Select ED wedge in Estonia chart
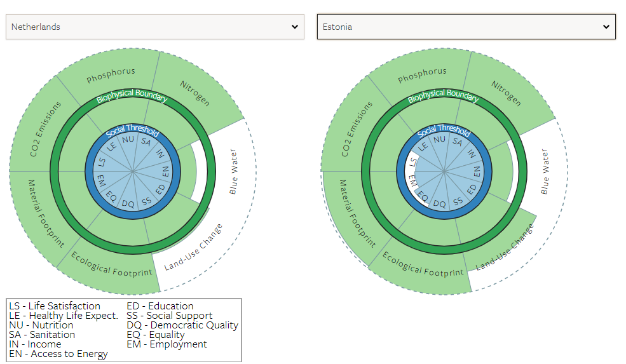Image resolution: width=626 pixels, height=364 pixels. pyautogui.click(x=472, y=189)
